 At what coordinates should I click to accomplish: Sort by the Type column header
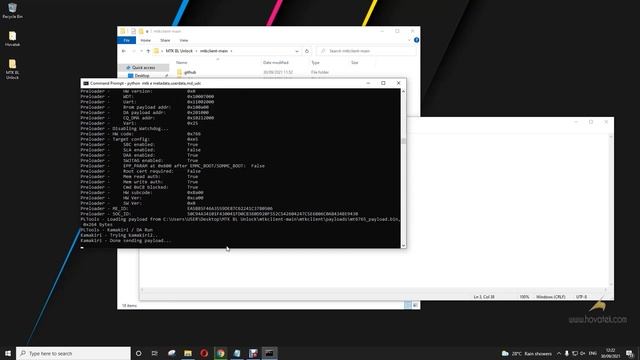316,62
